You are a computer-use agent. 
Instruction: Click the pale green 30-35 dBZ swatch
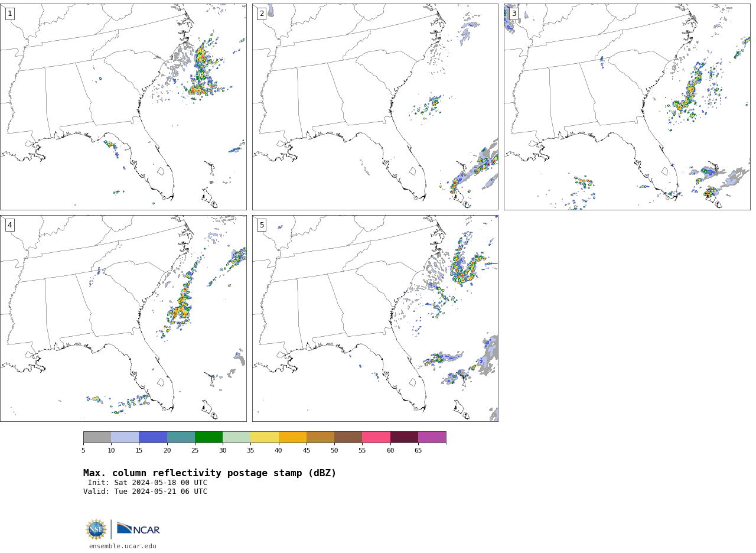[237, 437]
